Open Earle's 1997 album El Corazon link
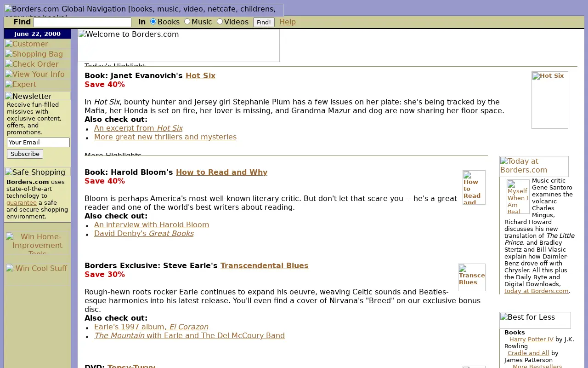 (151, 327)
